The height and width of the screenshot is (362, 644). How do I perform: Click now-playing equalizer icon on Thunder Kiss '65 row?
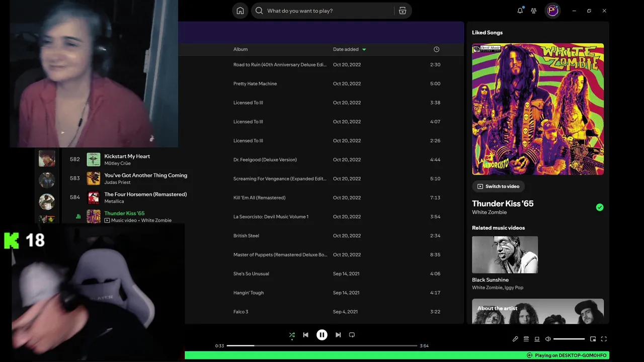(78, 217)
